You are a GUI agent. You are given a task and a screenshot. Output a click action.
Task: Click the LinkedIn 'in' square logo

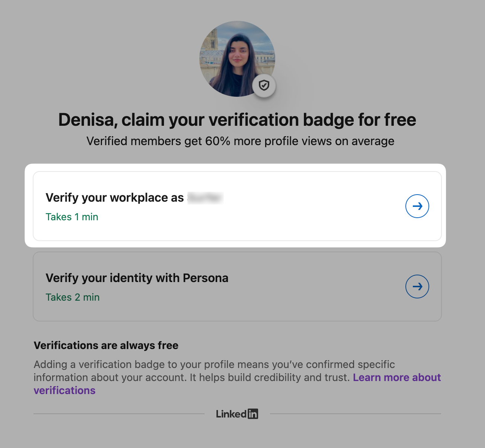pos(253,414)
